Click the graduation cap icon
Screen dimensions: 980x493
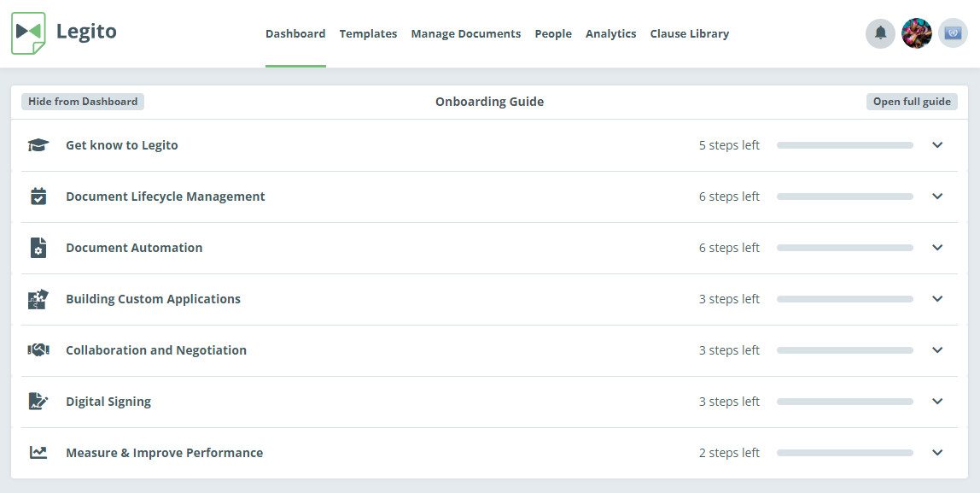coord(38,145)
